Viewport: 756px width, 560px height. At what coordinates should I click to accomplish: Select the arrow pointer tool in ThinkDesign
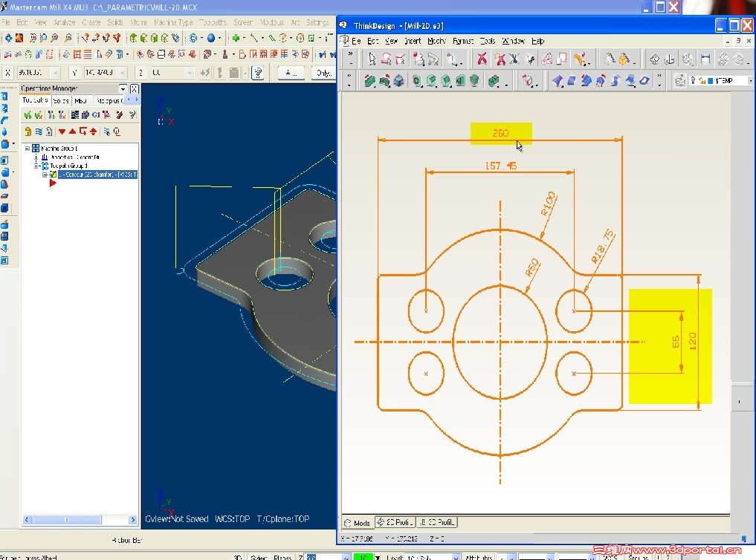click(371, 59)
